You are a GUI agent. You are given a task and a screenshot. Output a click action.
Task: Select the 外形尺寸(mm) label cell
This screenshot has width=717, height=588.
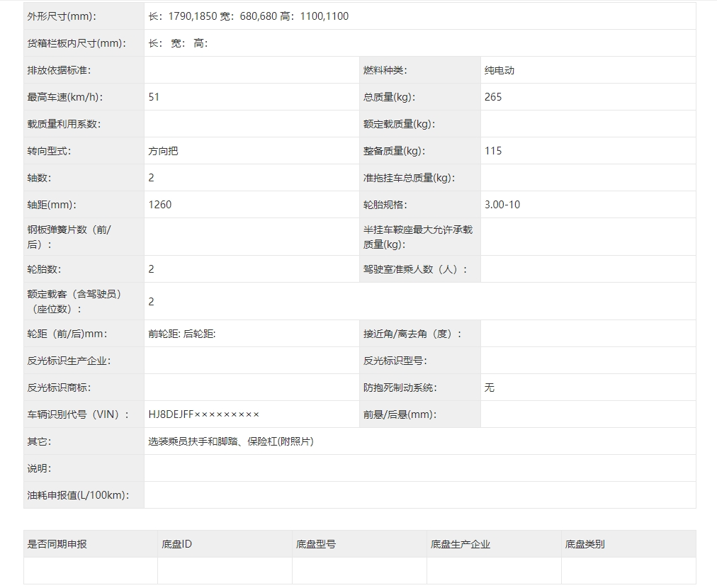coord(62,16)
